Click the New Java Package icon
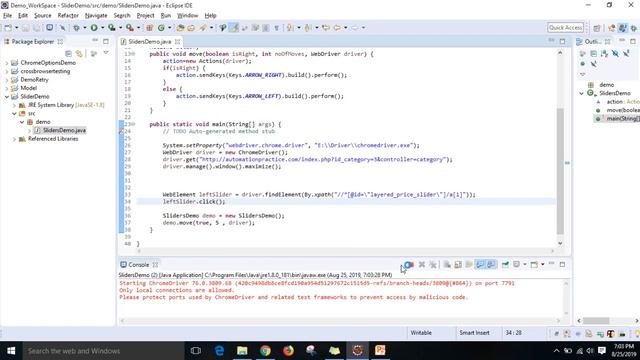The height and width of the screenshot is (360, 640). pos(149,28)
